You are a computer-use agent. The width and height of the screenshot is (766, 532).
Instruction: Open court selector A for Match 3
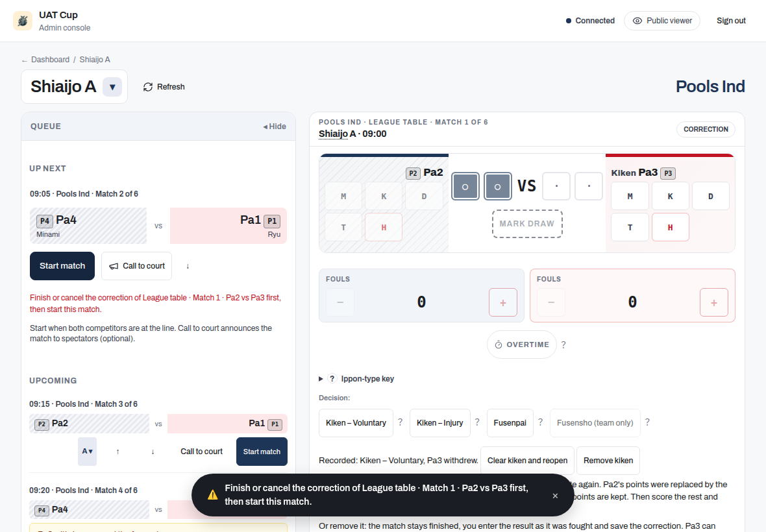[x=88, y=452]
